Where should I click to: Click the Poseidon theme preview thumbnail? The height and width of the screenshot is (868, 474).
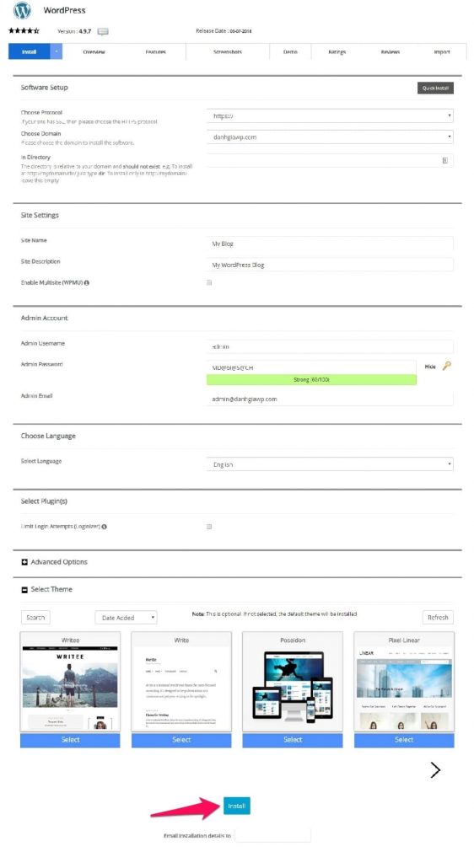[293, 689]
